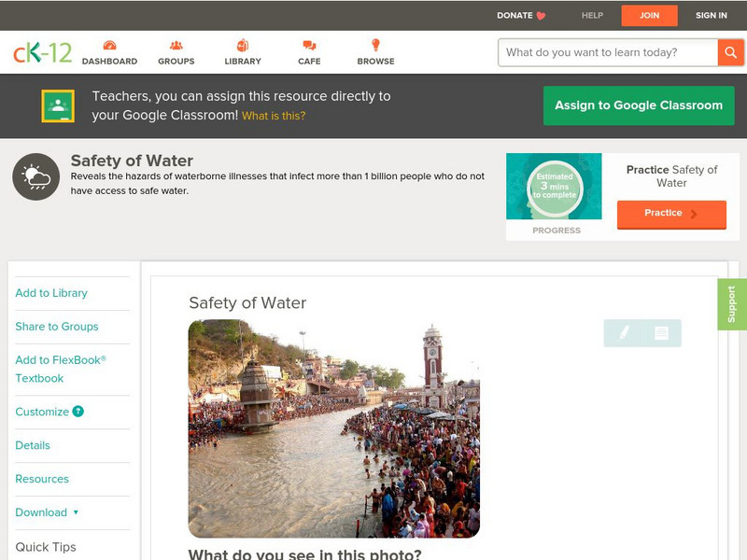Click the GROUPS menu label

click(x=176, y=62)
